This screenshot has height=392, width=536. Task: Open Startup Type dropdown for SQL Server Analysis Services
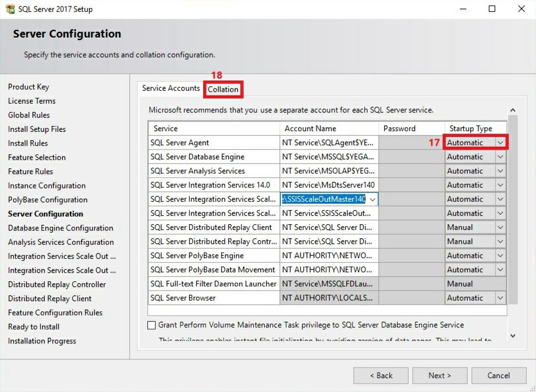point(500,171)
